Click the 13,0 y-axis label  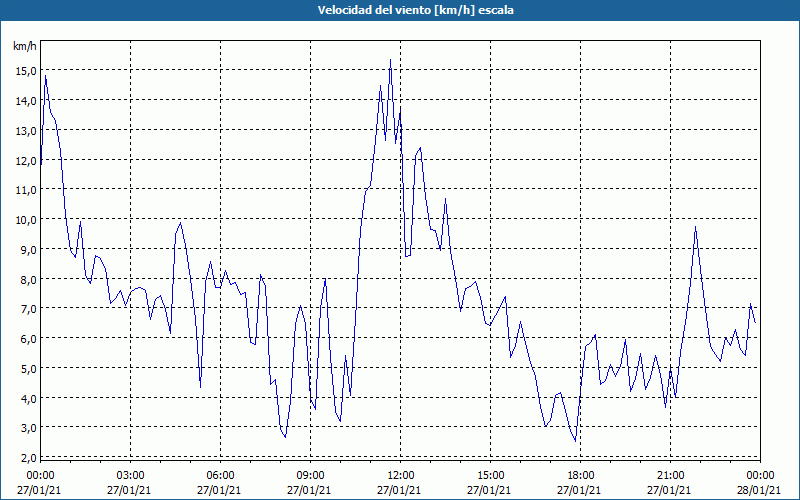point(26,131)
